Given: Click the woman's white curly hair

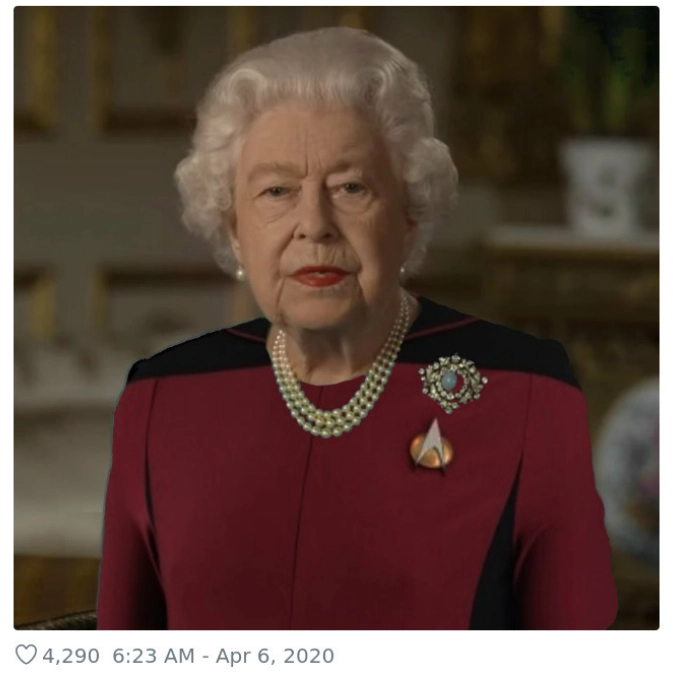Looking at the screenshot, I should (x=314, y=87).
